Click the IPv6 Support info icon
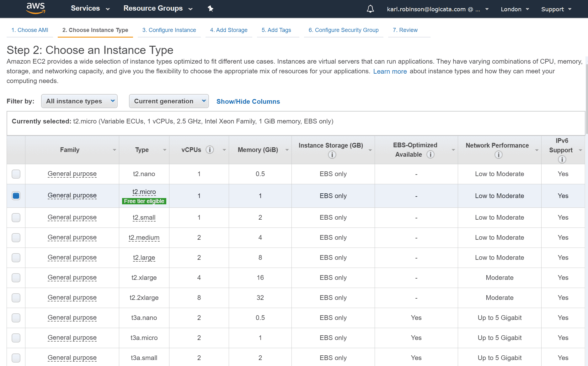This screenshot has height=366, width=588. click(x=562, y=159)
